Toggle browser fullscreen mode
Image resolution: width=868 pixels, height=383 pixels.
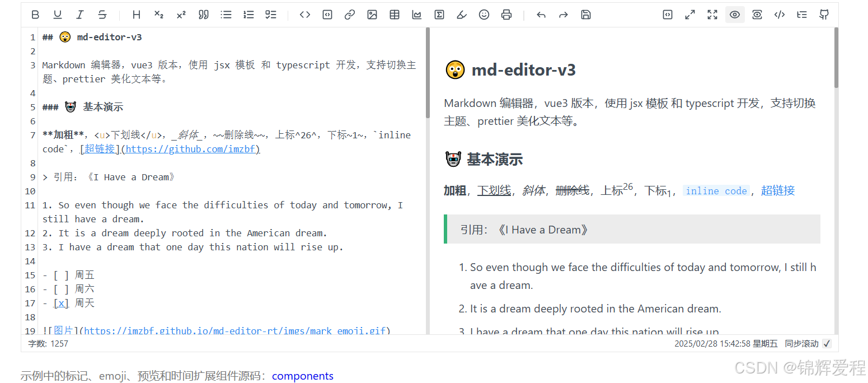712,15
